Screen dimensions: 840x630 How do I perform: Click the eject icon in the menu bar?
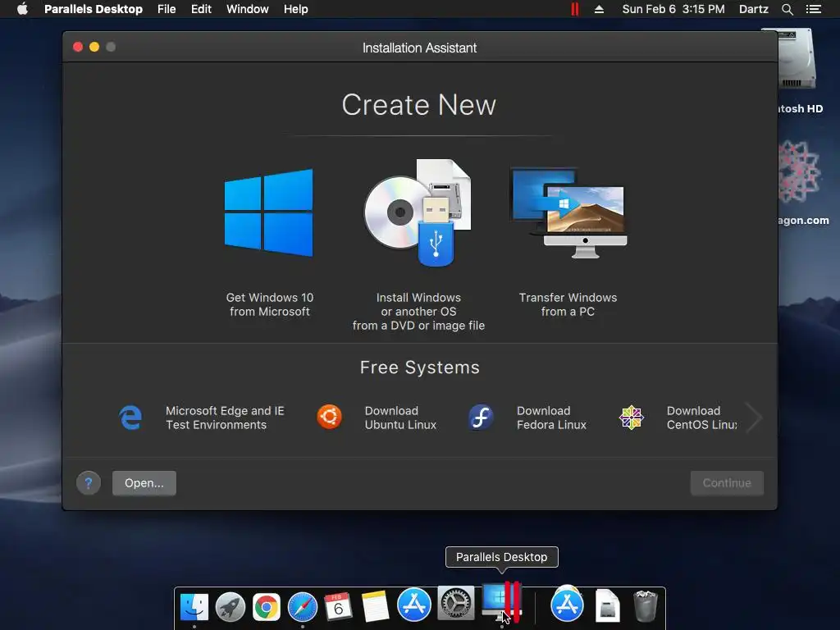coord(599,9)
